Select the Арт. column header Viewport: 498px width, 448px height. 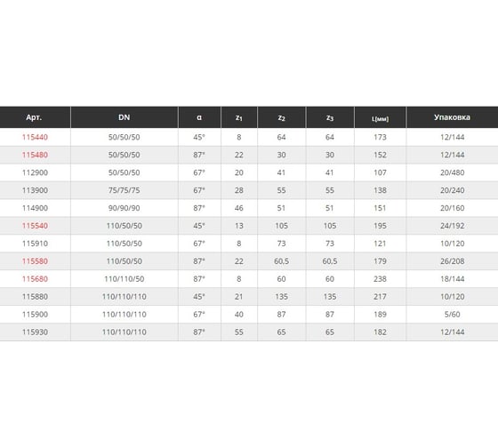[35, 117]
